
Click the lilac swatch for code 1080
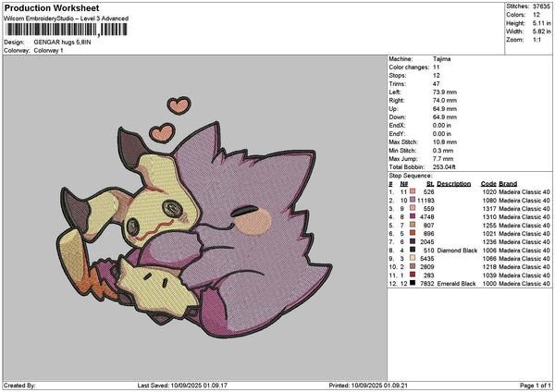[413, 200]
